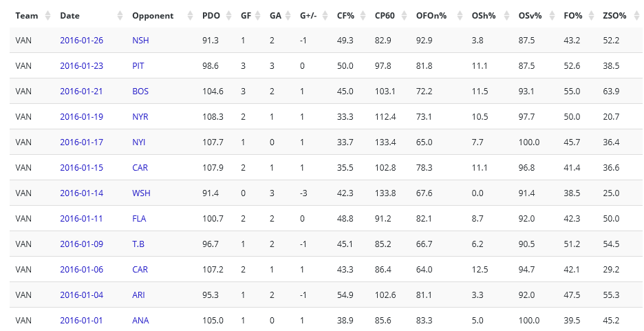Click the sort arrows beside Team header
The width and height of the screenshot is (644, 331).
click(47, 16)
